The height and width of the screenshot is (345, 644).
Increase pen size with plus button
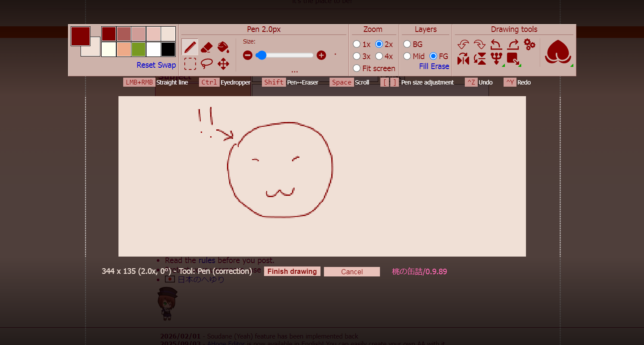click(321, 55)
